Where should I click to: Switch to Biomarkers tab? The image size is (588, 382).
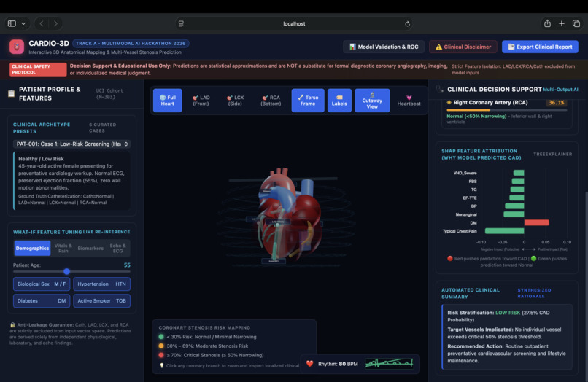coord(90,248)
